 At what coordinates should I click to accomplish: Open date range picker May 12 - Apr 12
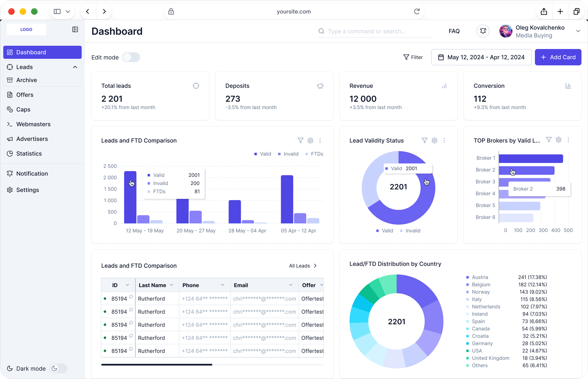[x=481, y=57]
